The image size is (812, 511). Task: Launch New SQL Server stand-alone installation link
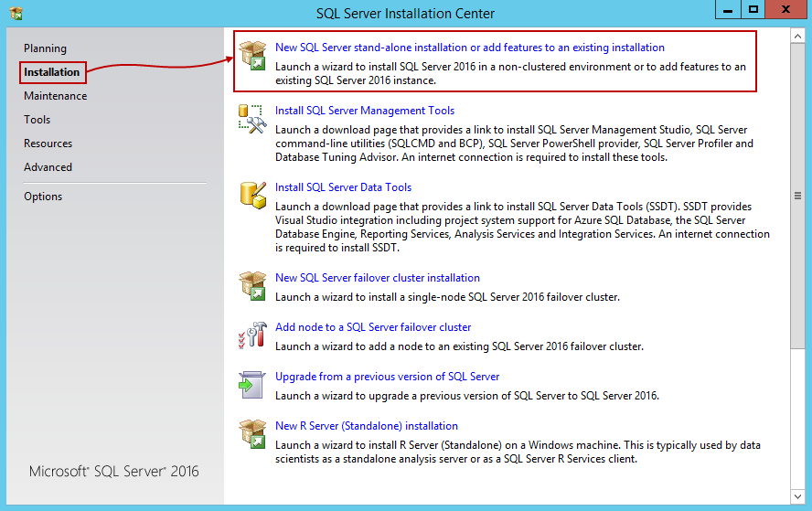470,48
